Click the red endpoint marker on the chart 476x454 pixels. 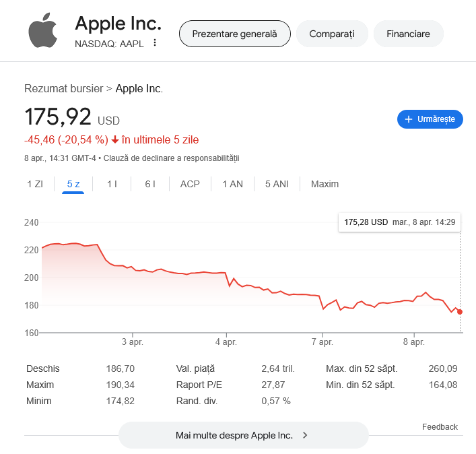coord(460,311)
